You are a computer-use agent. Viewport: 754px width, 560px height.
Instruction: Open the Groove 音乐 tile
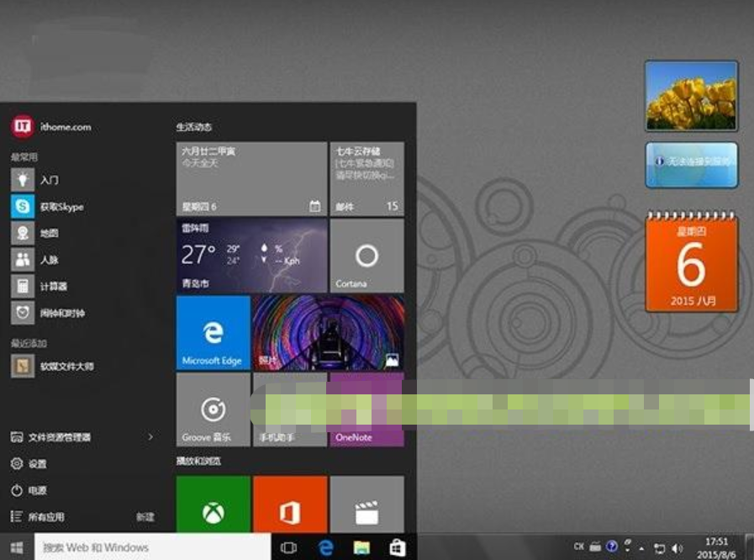(213, 409)
